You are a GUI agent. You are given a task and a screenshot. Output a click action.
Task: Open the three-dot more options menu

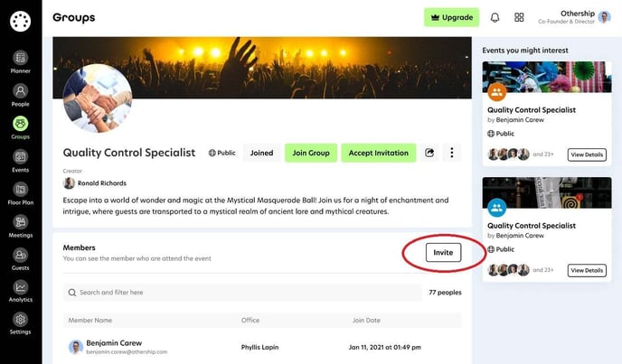coord(451,153)
